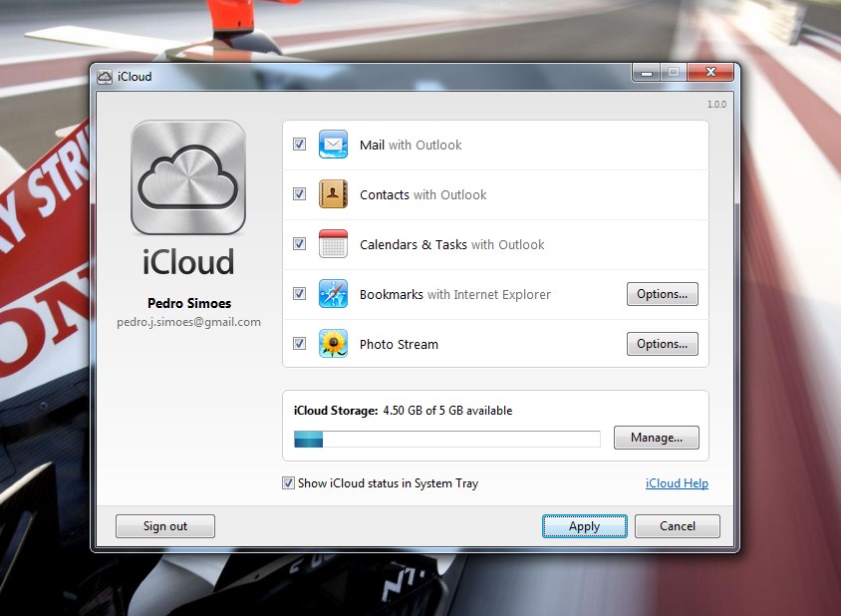Viewport: 841px width, 616px height.
Task: Click the Manage storage button
Action: pyautogui.click(x=657, y=438)
